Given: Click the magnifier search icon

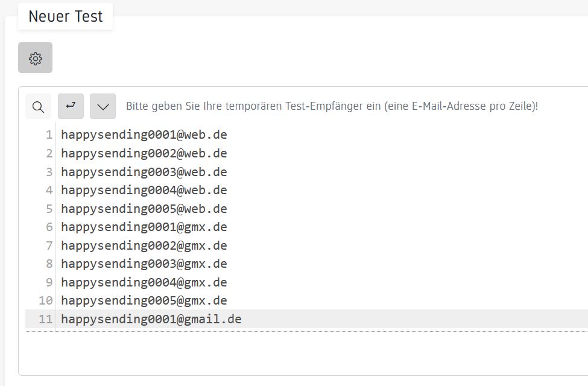Looking at the screenshot, I should [x=38, y=107].
